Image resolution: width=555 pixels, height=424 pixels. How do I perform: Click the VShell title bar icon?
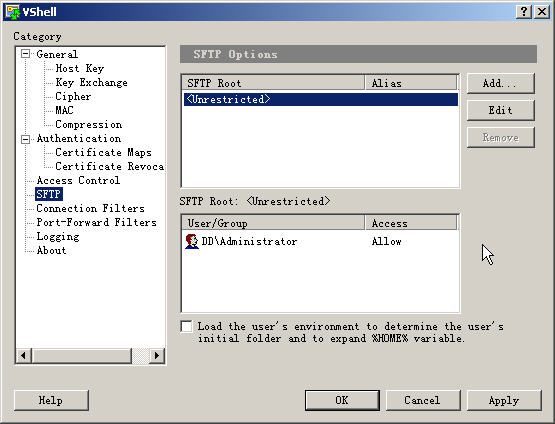(x=13, y=12)
